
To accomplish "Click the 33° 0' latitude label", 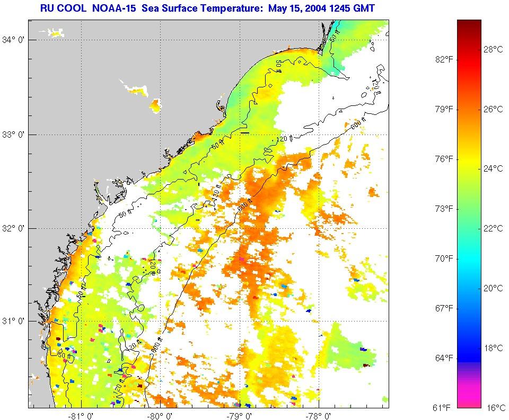I will click(x=14, y=135).
